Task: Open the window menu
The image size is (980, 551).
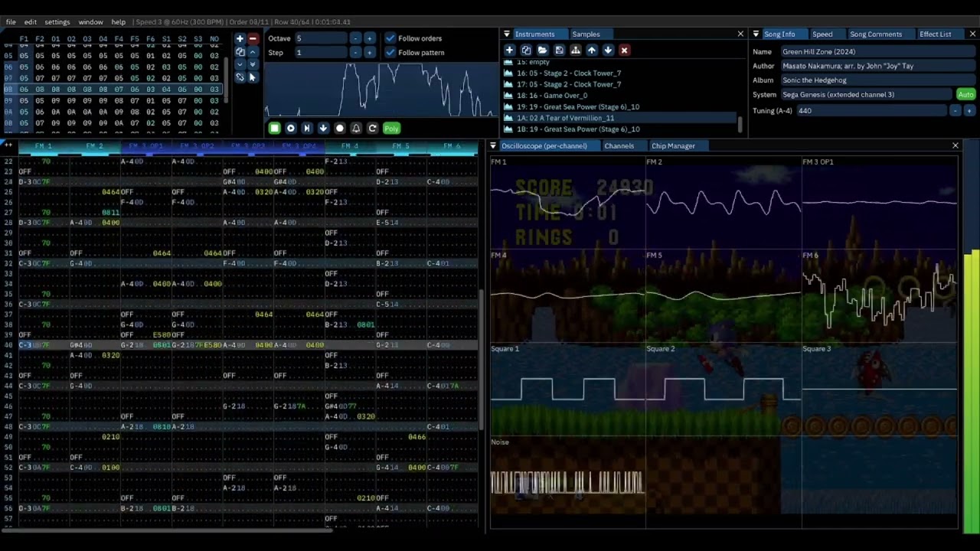Action: (x=90, y=22)
